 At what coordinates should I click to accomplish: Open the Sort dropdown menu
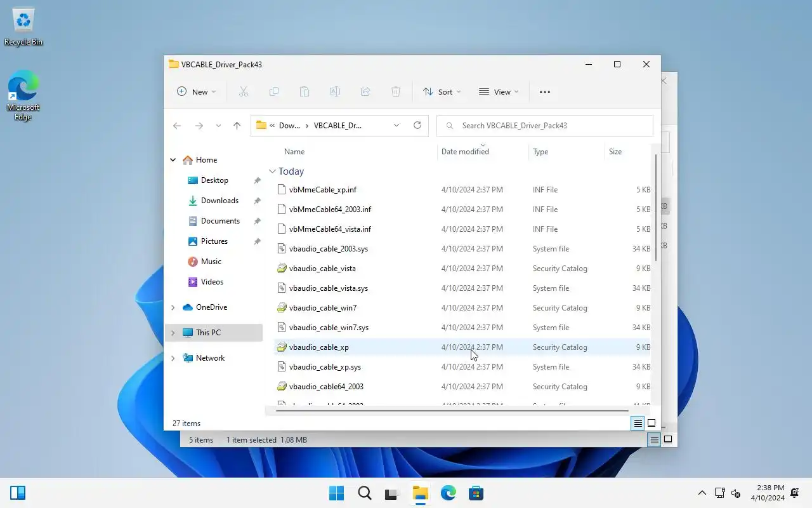tap(442, 91)
